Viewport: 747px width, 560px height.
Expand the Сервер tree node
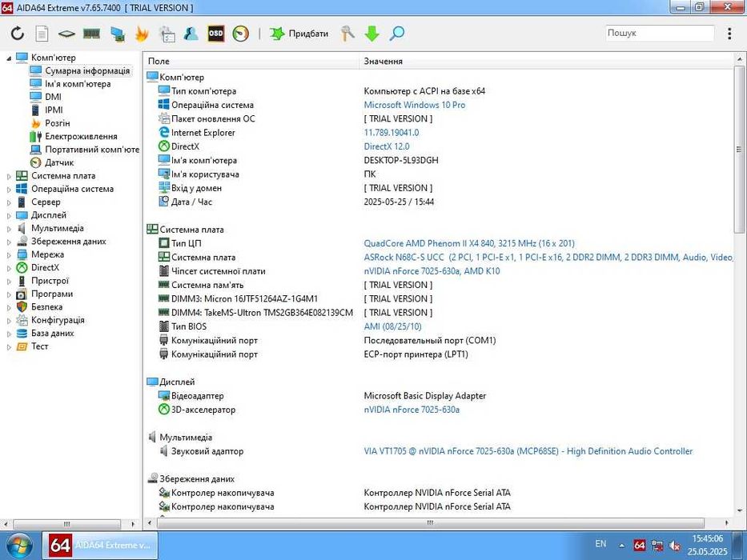(x=9, y=202)
